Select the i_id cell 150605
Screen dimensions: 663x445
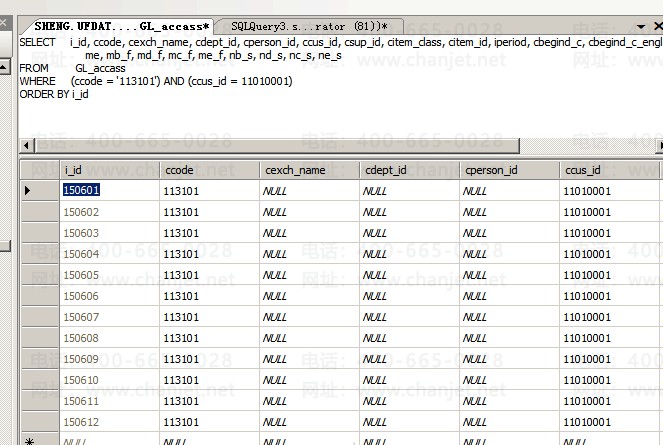click(x=110, y=275)
